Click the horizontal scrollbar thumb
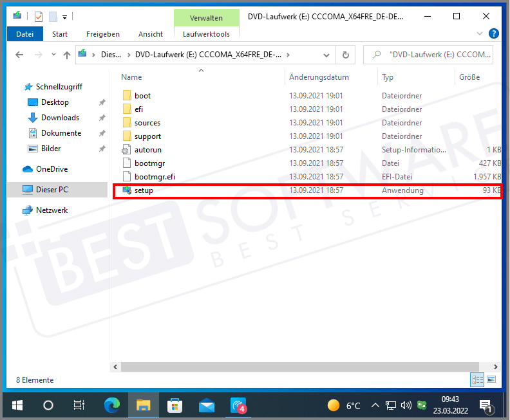This screenshot has height=420, width=510. (300, 367)
